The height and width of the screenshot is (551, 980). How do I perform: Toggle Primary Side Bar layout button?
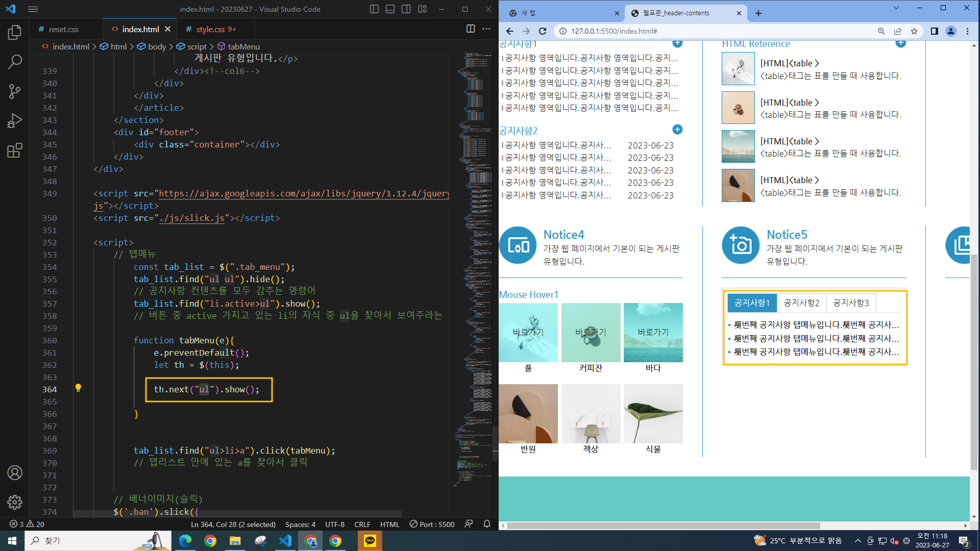(374, 9)
